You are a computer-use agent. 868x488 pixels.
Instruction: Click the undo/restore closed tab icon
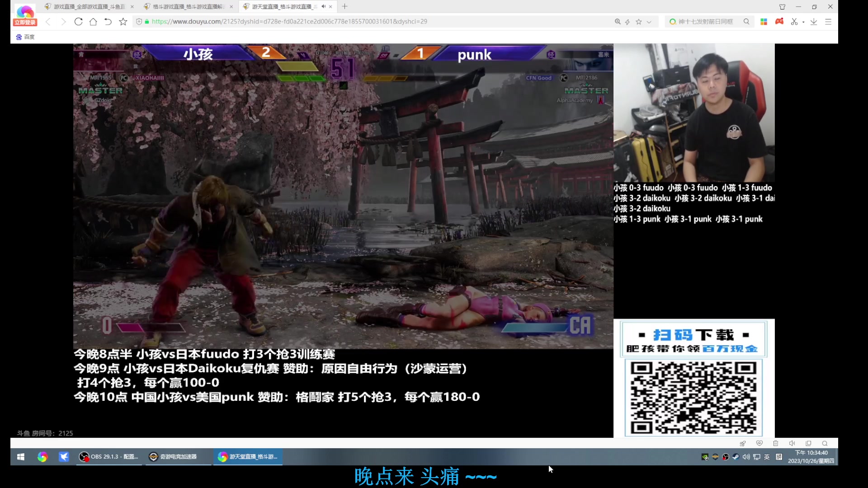[108, 22]
